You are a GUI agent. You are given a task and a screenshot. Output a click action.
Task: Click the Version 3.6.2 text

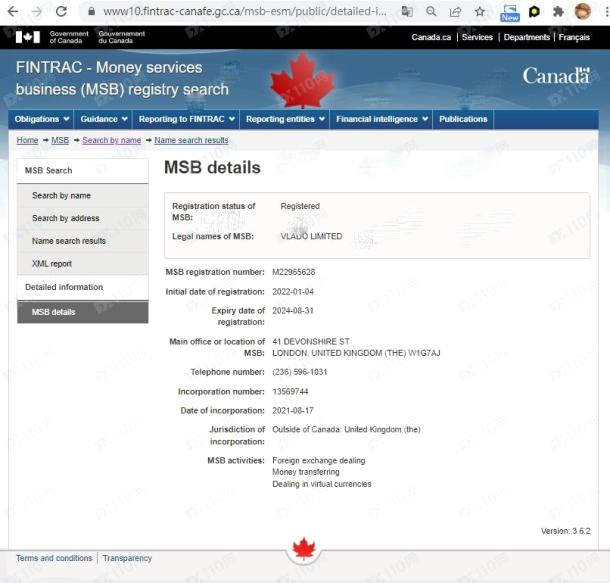pos(565,531)
